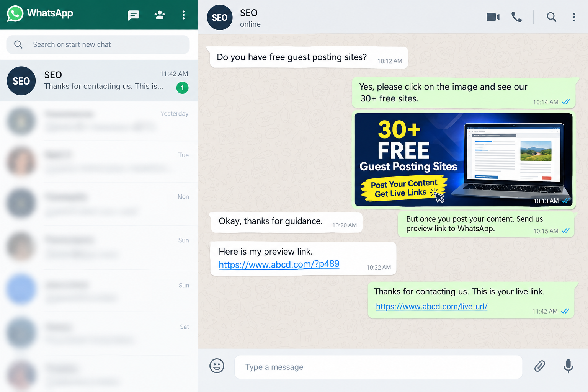Click the search magnifier in sidebar

18,44
